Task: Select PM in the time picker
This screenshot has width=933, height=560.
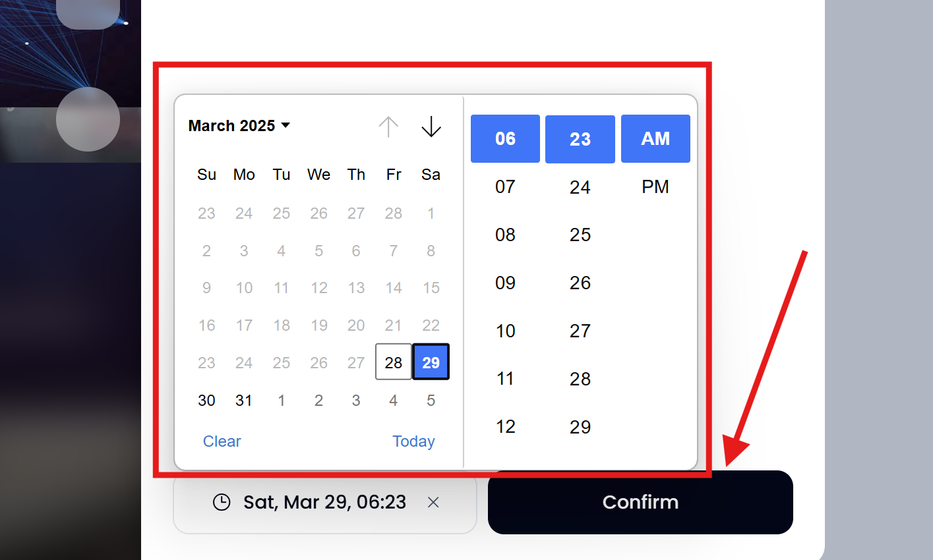Action: tap(655, 186)
